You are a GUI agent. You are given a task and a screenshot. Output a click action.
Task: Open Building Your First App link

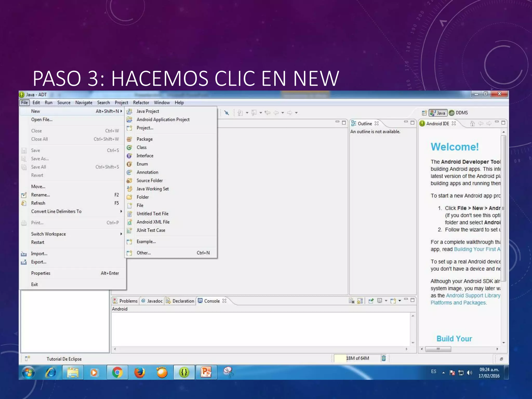point(477,249)
